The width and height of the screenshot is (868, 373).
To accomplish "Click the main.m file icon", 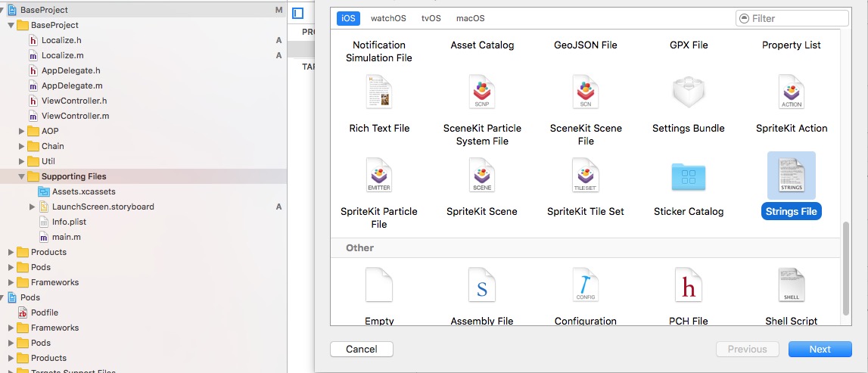I will tap(44, 237).
